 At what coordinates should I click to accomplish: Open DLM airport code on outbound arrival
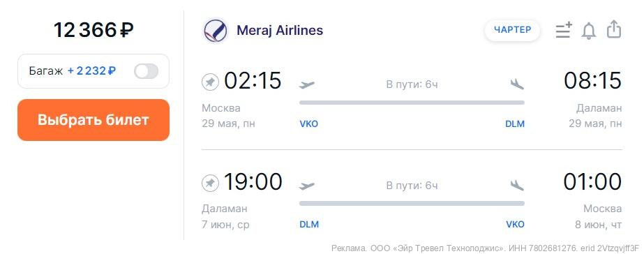515,124
